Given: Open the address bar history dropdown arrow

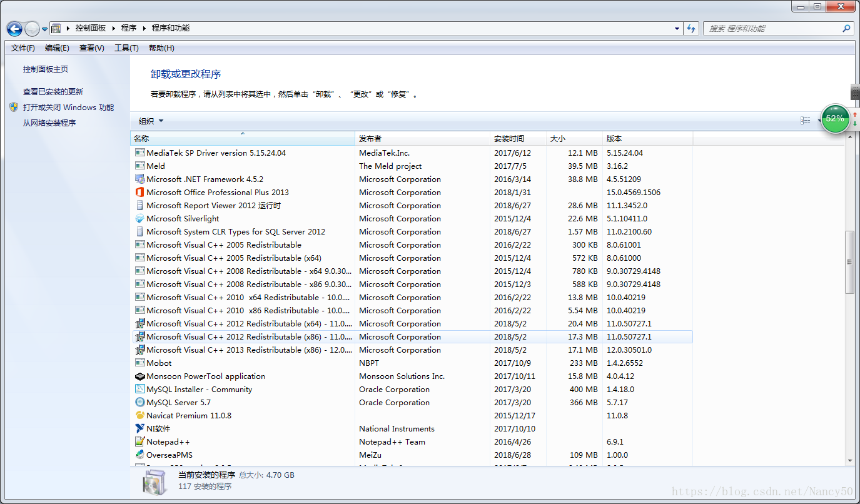Looking at the screenshot, I should coord(677,28).
